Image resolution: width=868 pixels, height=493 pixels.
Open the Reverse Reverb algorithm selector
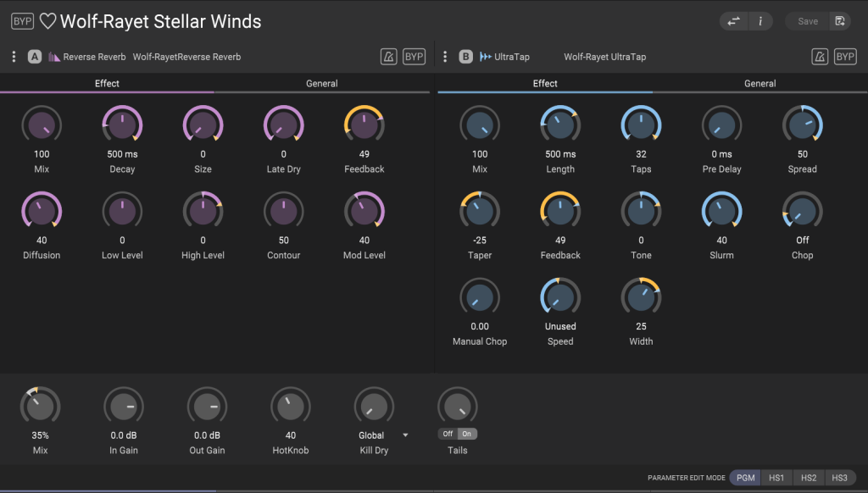coord(87,57)
